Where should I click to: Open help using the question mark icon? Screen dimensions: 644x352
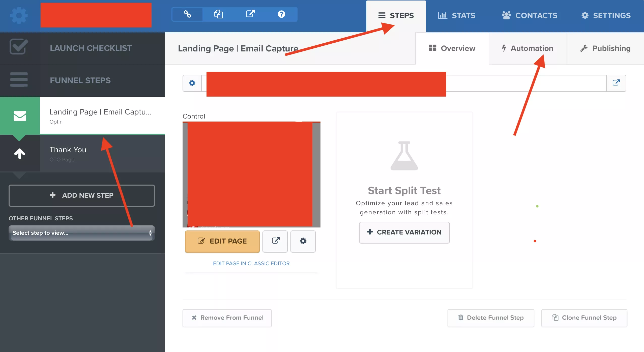click(x=281, y=14)
